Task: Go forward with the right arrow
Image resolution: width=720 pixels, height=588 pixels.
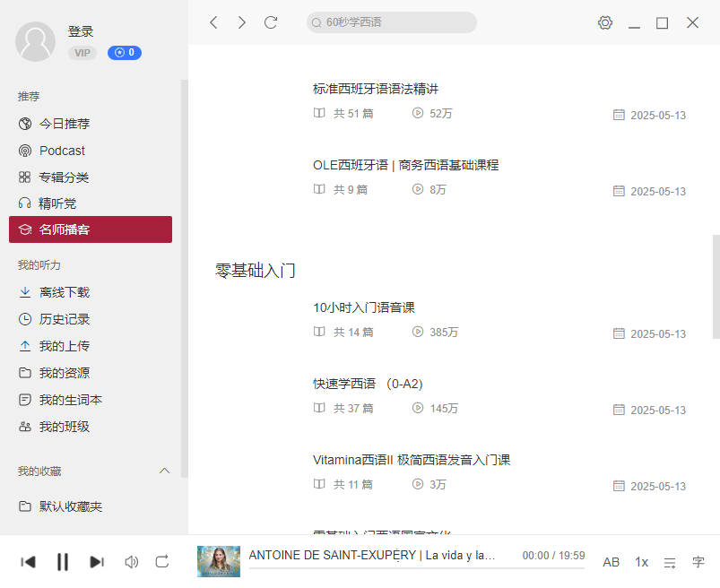Action: coord(242,22)
